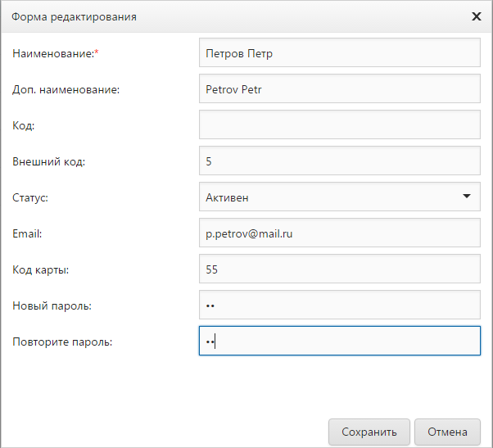Click the Статус label text

click(x=31, y=197)
